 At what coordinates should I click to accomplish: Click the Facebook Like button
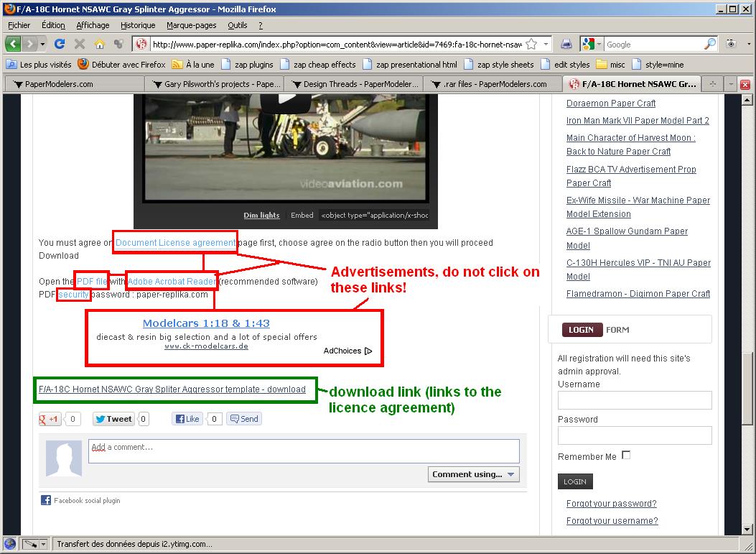[x=187, y=419]
